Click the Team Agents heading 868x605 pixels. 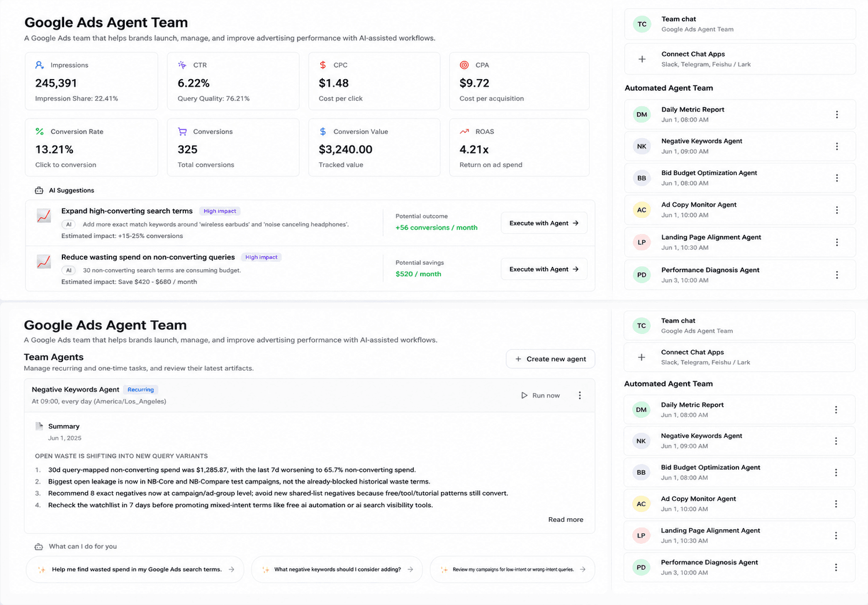tap(54, 357)
